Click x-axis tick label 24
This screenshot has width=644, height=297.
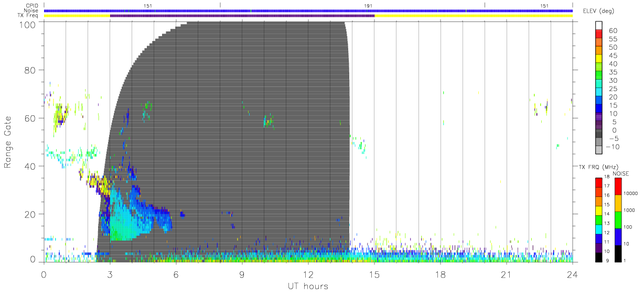572,274
